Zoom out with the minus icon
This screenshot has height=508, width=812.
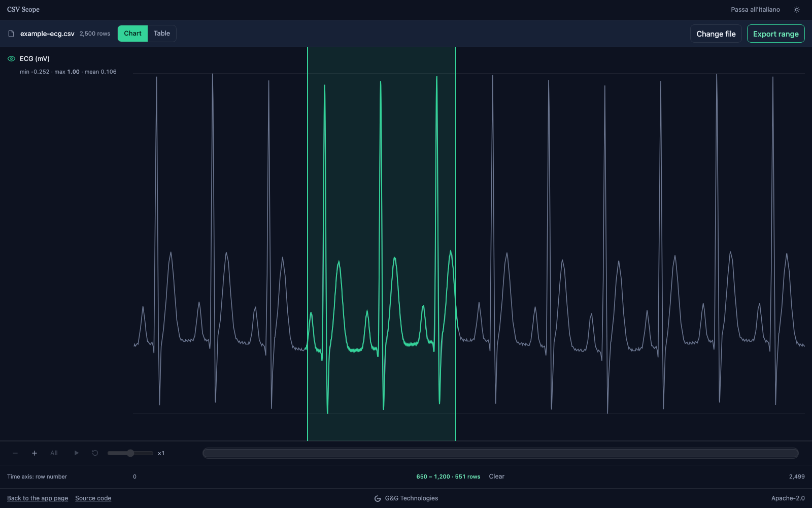point(15,453)
